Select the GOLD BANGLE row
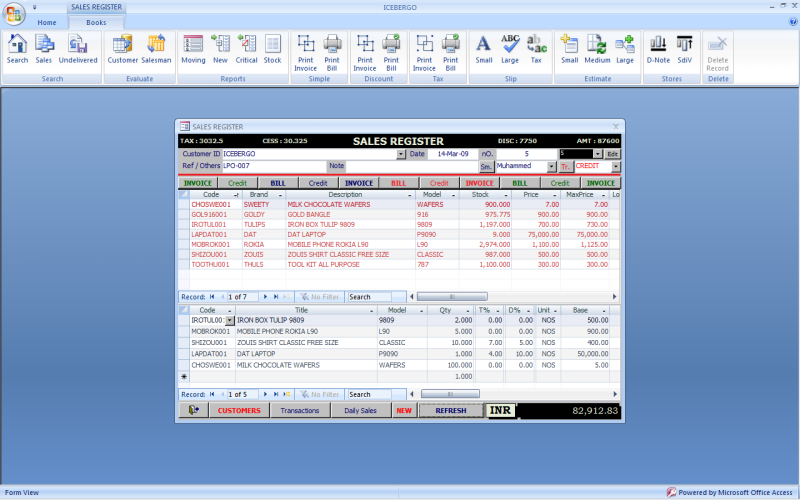800x500 pixels. point(399,214)
